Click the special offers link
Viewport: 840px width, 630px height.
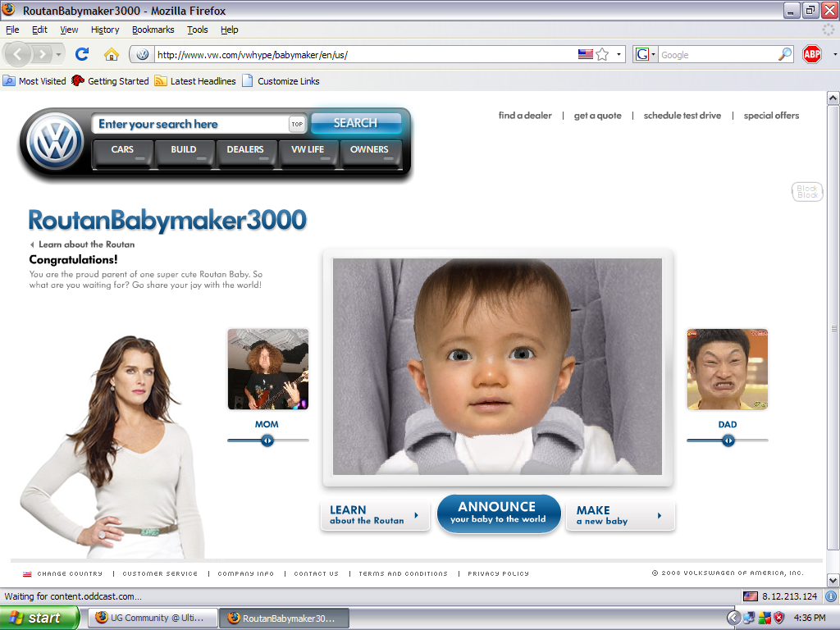click(x=771, y=115)
